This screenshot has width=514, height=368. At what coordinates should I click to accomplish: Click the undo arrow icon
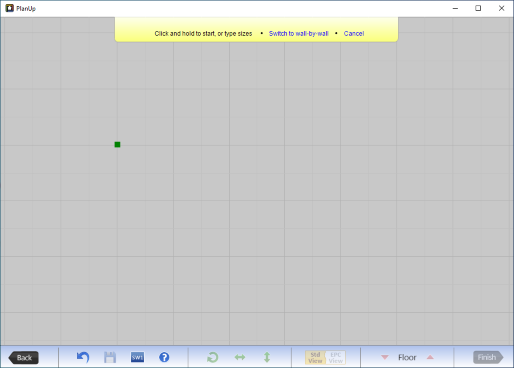pos(83,357)
